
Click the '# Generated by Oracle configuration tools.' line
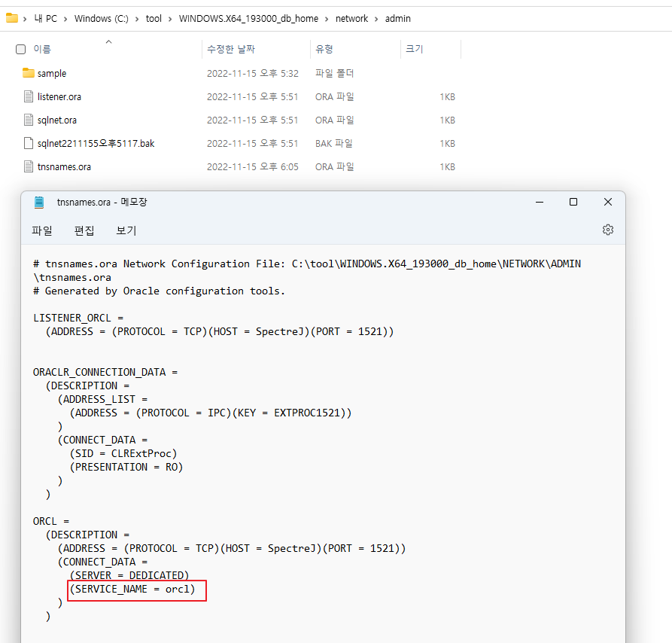pyautogui.click(x=159, y=291)
